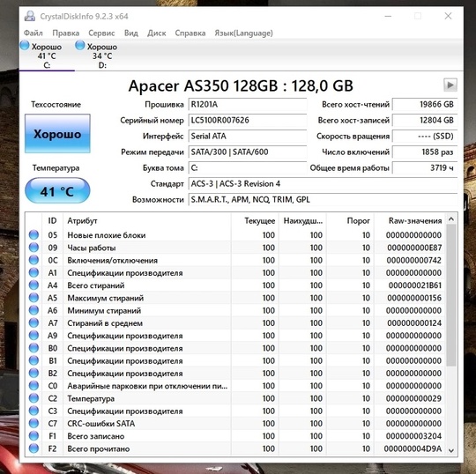The width and height of the screenshot is (476, 474).
Task: Click status icon for 05 Новые плохие блоки
Action: point(33,235)
